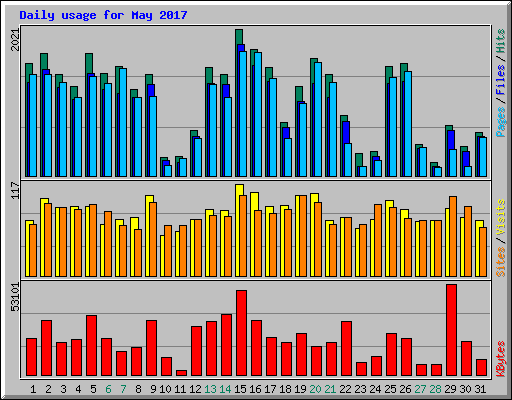Click the 117 axis maximum label
This screenshot has width=512, height=400.
pos(15,190)
